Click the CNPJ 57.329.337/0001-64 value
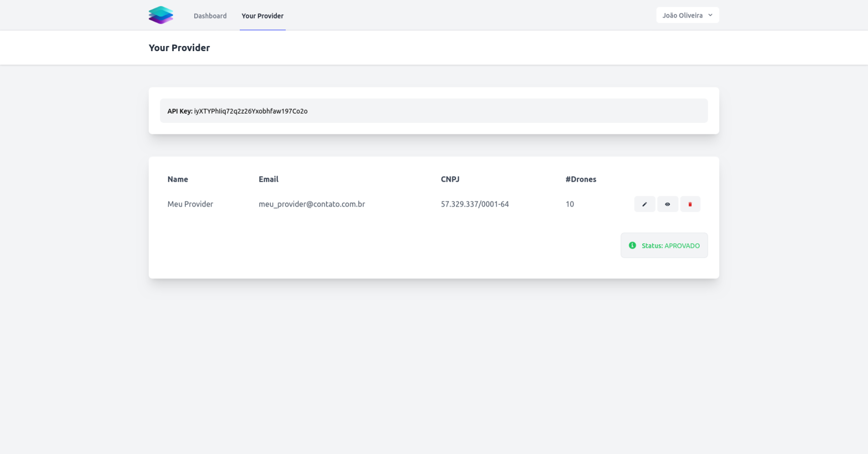 475,204
